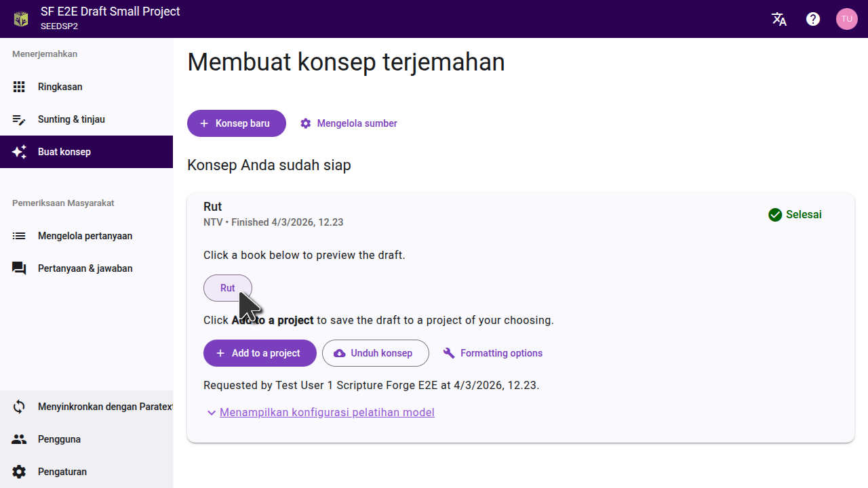Download the draft with Unduh konsep
The image size is (868, 488).
tap(375, 353)
